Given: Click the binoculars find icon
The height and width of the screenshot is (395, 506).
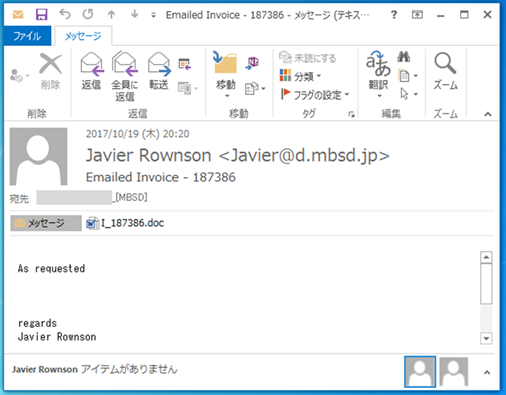Looking at the screenshot, I should (403, 57).
